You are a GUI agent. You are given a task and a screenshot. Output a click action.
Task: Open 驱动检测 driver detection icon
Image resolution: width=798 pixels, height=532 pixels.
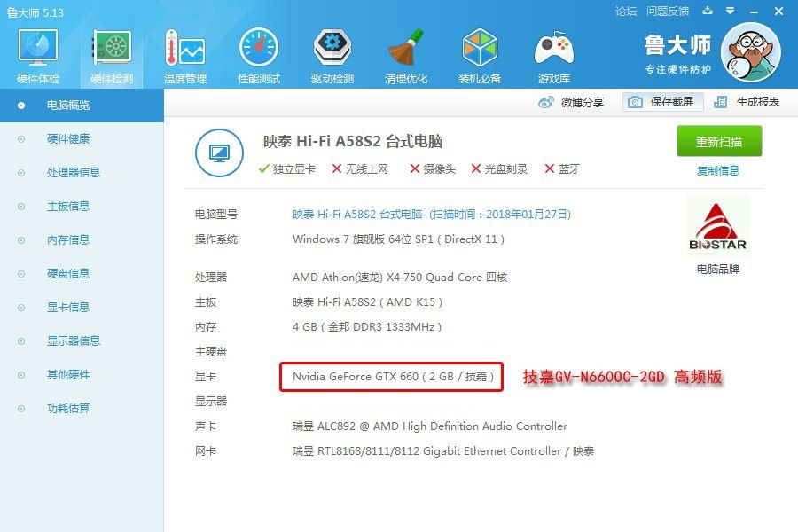pos(332,57)
